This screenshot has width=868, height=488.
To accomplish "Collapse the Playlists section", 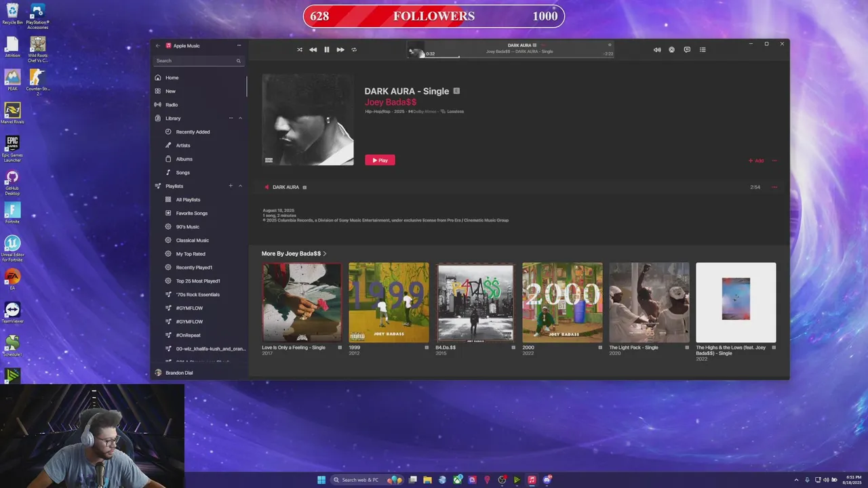I will (240, 186).
